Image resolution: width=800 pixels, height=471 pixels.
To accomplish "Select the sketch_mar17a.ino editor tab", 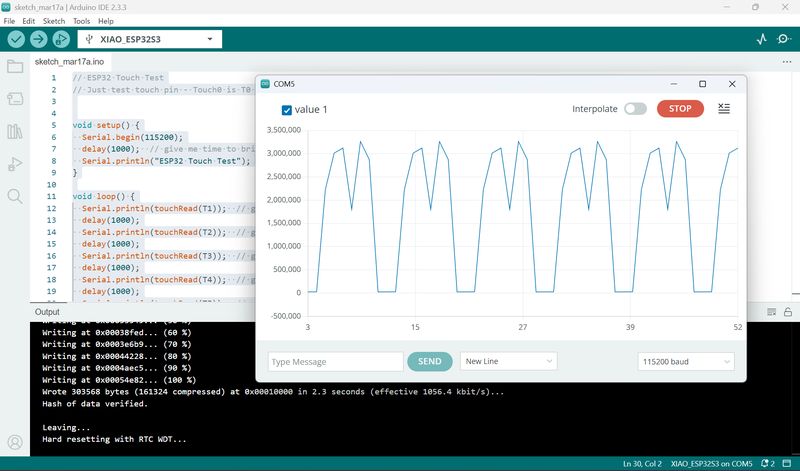I will point(69,62).
